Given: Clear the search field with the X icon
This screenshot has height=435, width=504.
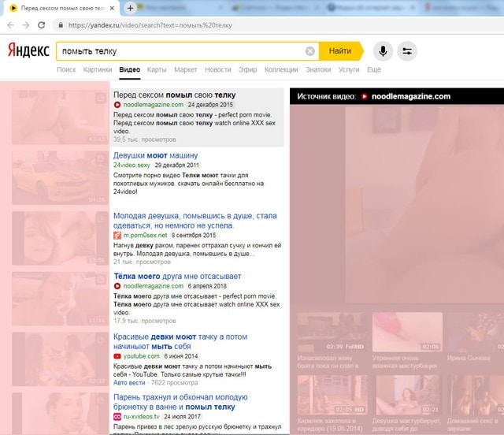Looking at the screenshot, I should coord(310,51).
